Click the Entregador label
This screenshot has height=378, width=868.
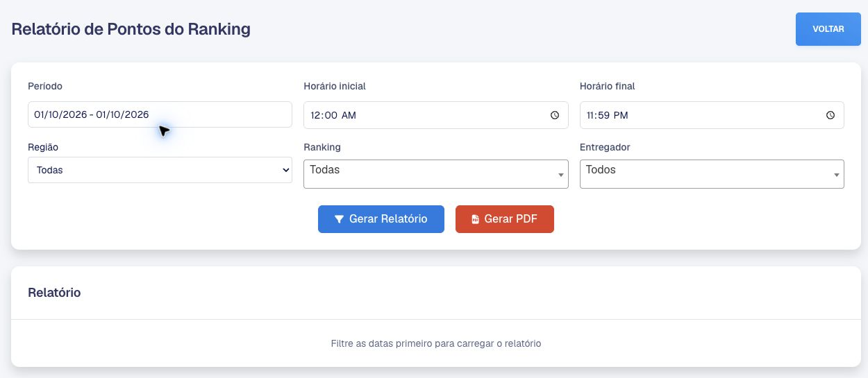point(605,148)
